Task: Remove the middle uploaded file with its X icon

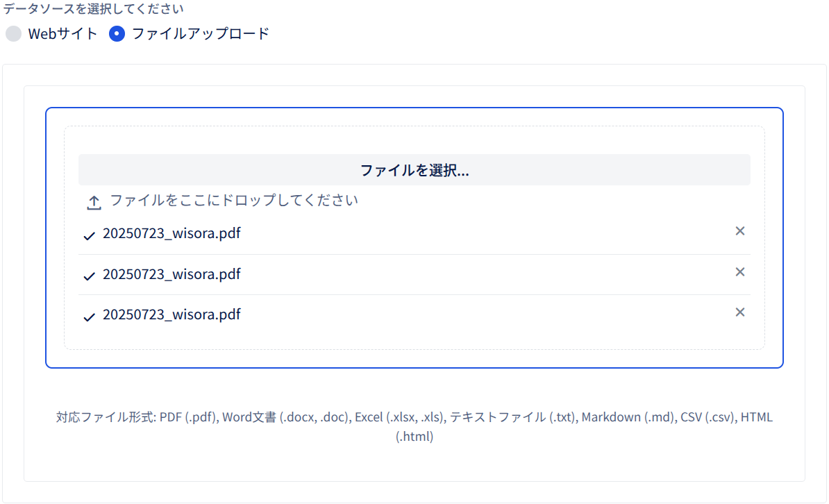Action: pyautogui.click(x=739, y=272)
